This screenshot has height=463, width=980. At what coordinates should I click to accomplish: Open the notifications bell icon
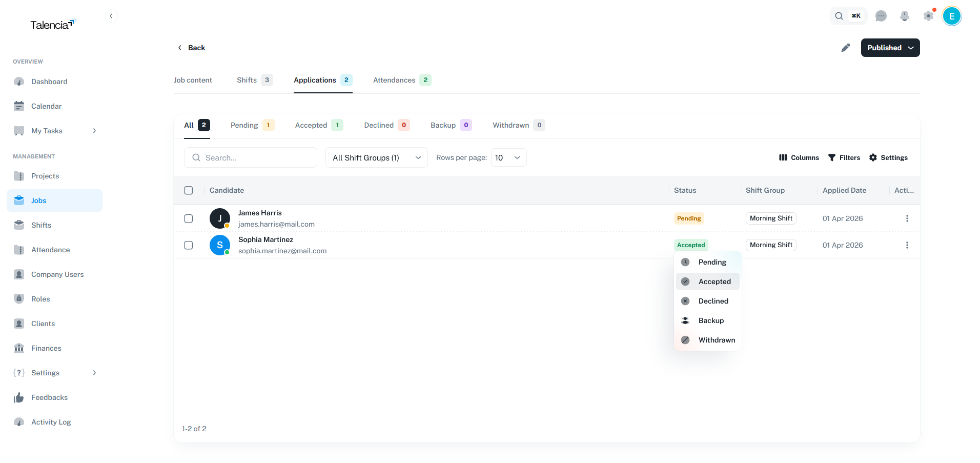(x=905, y=16)
